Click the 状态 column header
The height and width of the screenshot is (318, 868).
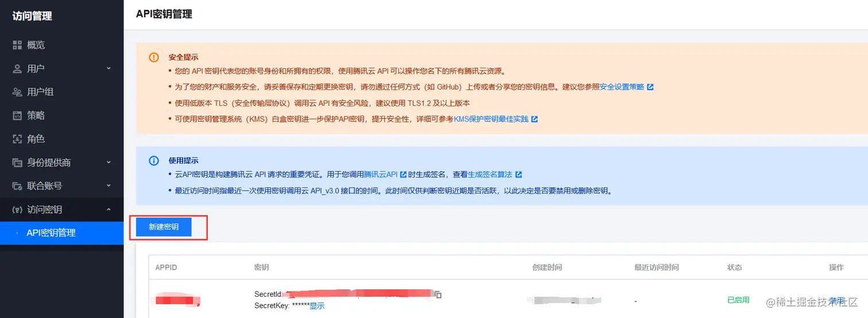tap(735, 267)
